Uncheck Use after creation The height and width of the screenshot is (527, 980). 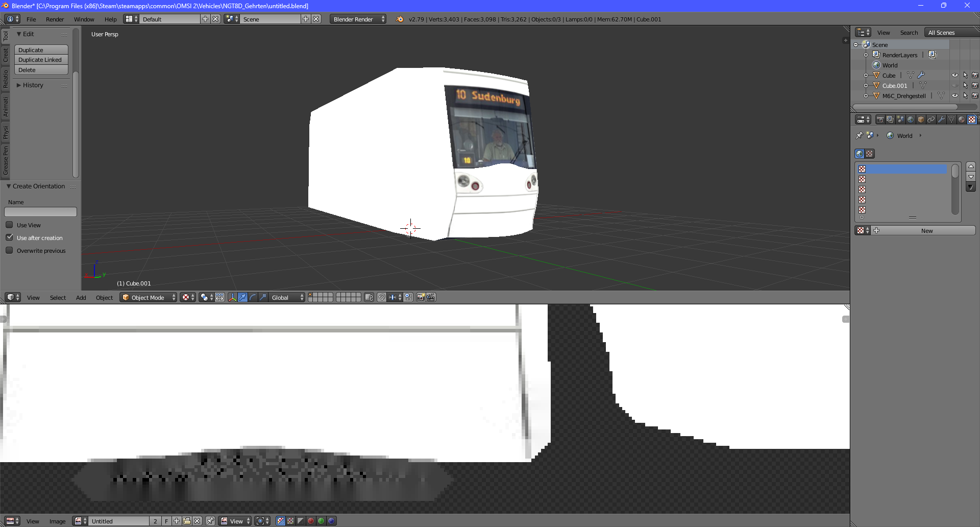click(9, 237)
